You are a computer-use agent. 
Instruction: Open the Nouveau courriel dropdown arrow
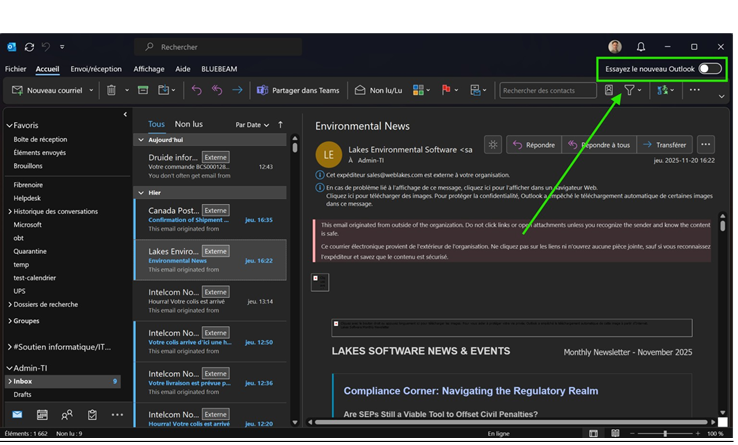pos(91,90)
